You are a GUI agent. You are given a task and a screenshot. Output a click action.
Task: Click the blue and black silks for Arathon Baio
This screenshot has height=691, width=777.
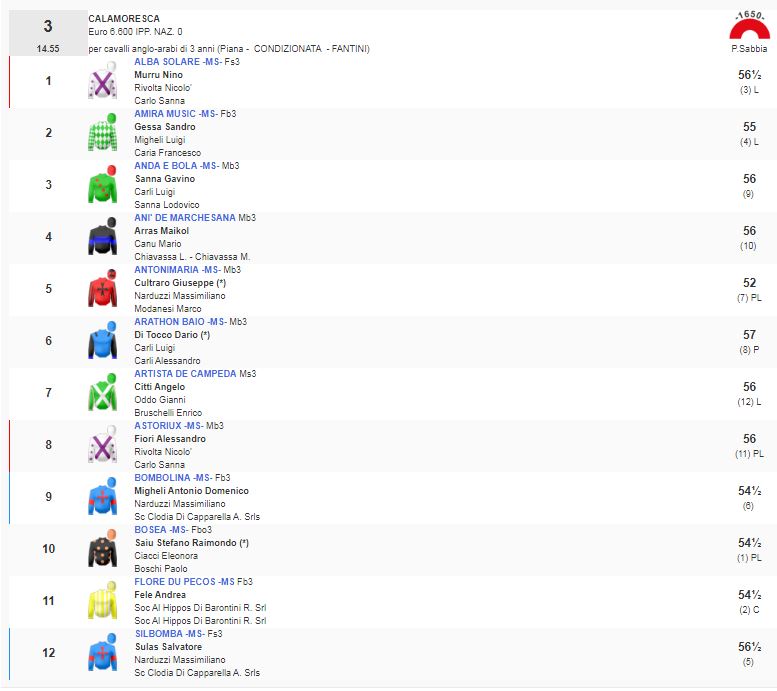coord(102,342)
